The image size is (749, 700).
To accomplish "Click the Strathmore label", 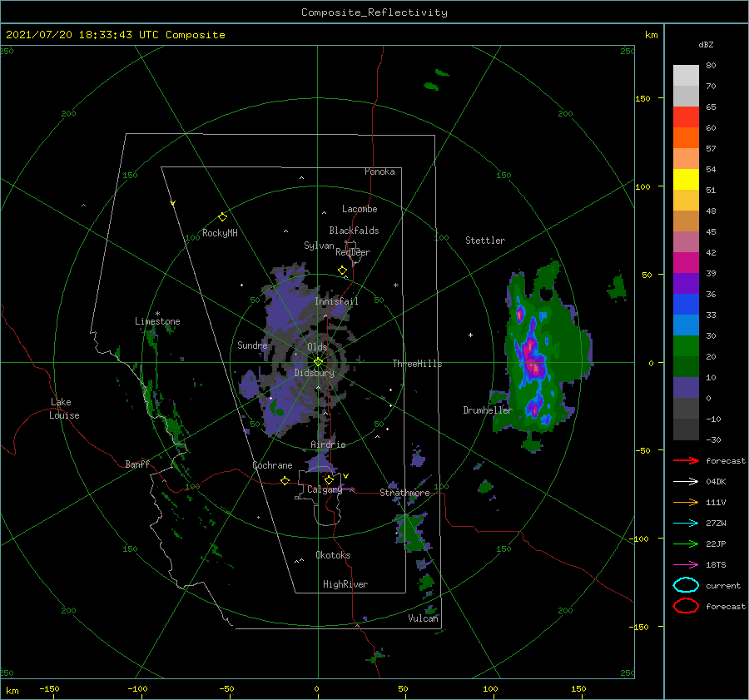I will pyautogui.click(x=404, y=493).
